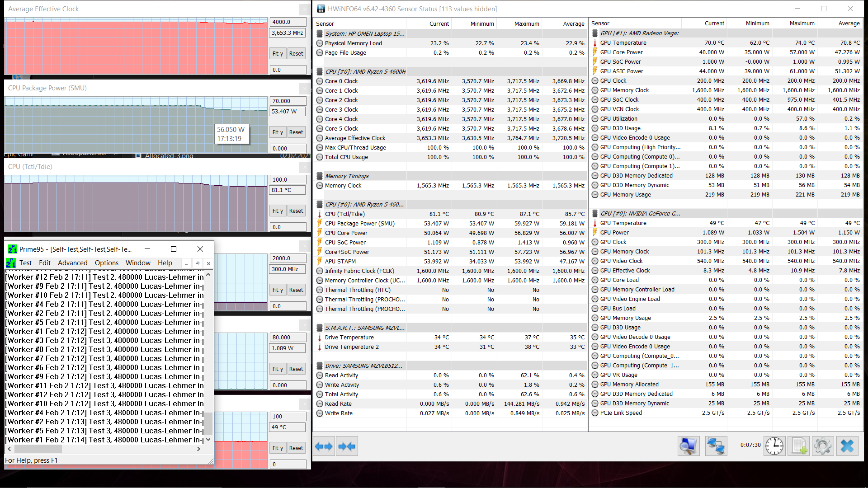The width and height of the screenshot is (868, 488).
Task: Click the chip icon beside GPU [#0]: NVIDIA GeForce header
Action: point(595,214)
